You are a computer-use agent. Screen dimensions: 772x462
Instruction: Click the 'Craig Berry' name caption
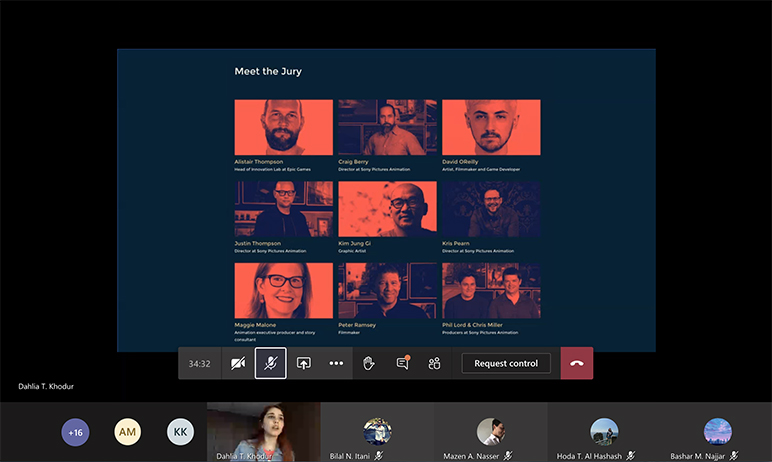tap(353, 162)
